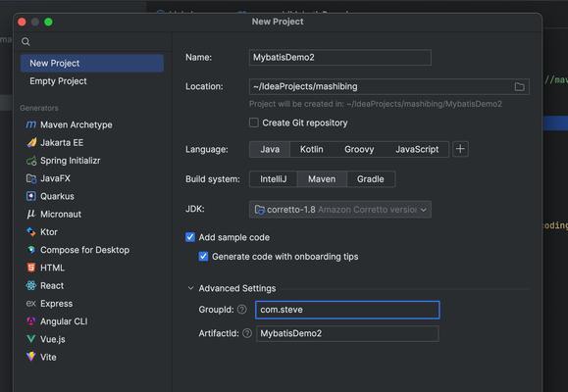Select Compose for Desktop generator icon
The image size is (568, 392).
(x=31, y=250)
